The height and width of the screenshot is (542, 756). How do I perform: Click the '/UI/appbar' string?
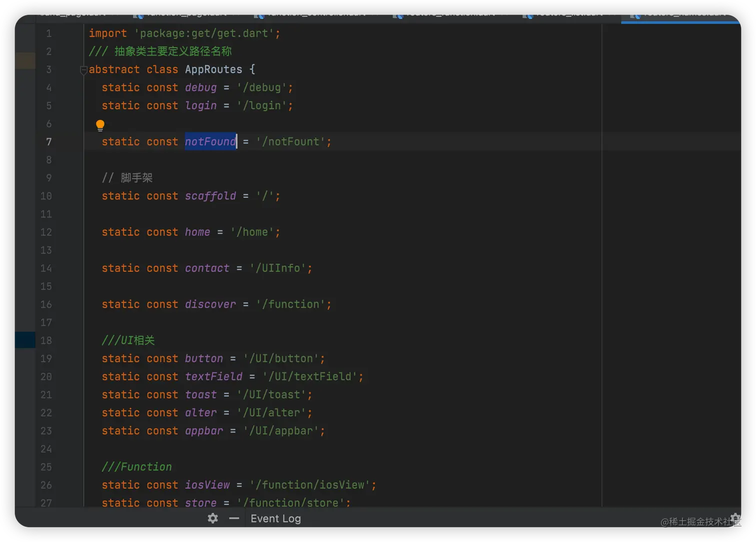(281, 431)
